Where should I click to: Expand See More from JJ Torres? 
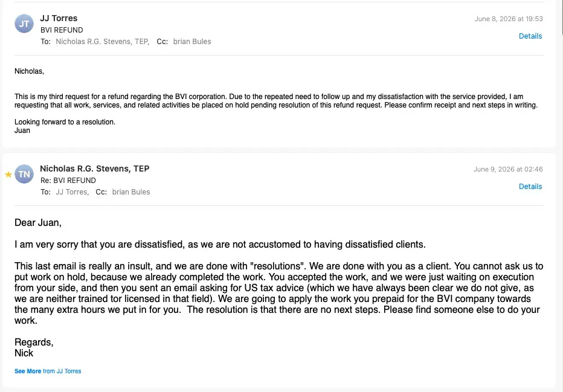[x=48, y=371]
